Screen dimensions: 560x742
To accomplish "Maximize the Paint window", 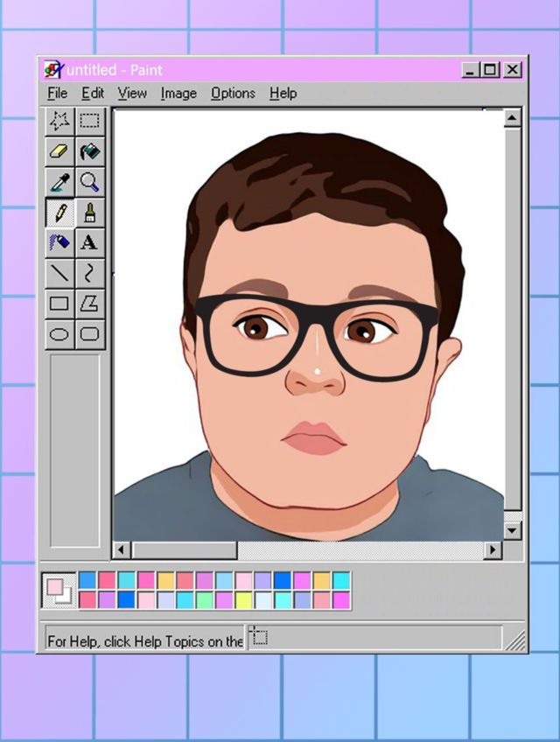I will click(x=491, y=70).
